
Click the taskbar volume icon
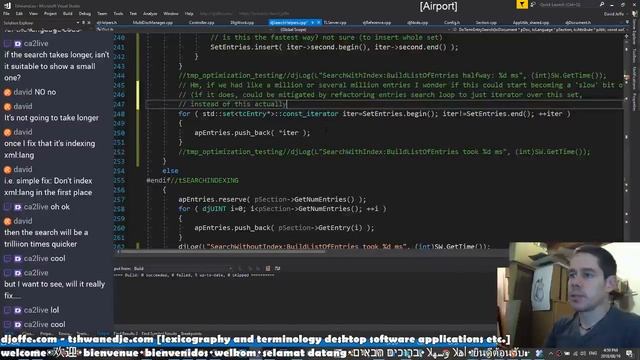(x=582, y=353)
